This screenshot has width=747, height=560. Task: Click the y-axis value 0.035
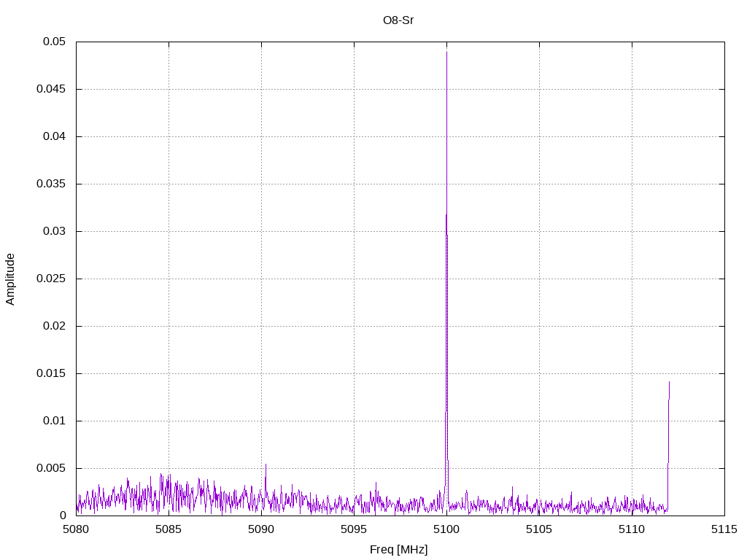click(x=51, y=184)
